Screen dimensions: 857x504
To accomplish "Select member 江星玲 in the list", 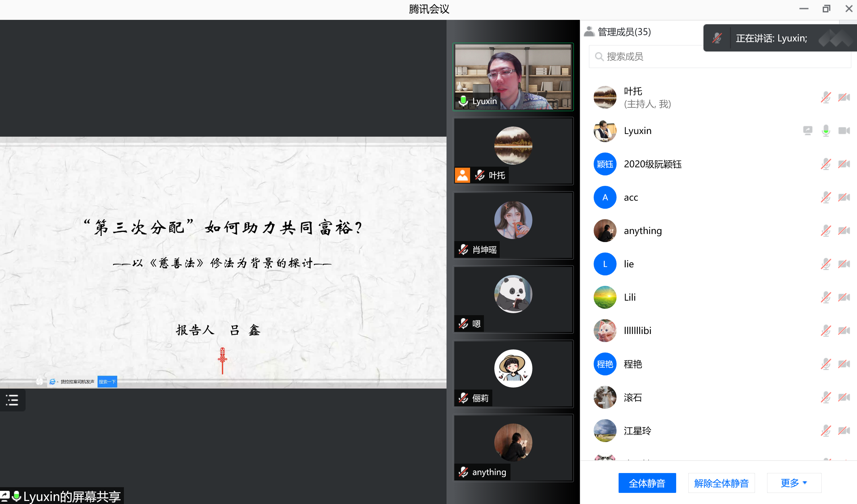I will tap(637, 431).
